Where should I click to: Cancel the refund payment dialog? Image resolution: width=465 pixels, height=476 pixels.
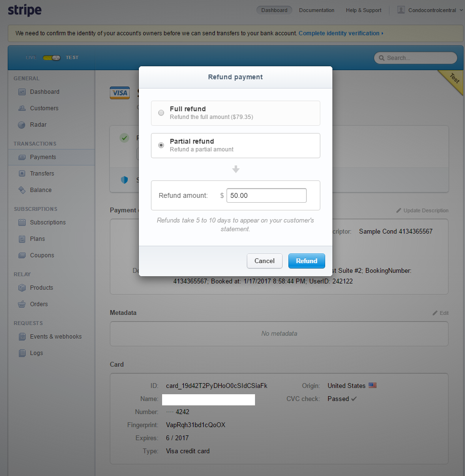(x=264, y=261)
